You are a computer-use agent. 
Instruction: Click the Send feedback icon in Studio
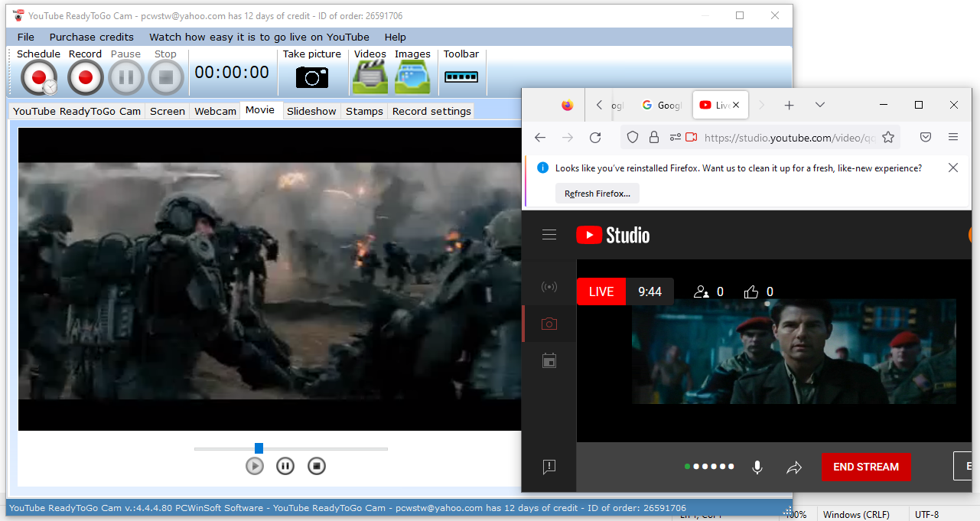click(x=549, y=467)
